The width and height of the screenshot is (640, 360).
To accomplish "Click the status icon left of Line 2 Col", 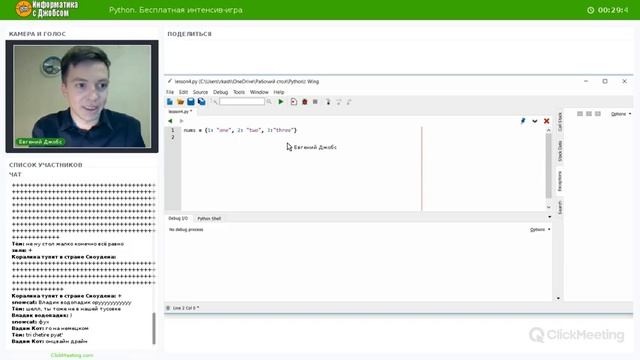I will coord(168,308).
